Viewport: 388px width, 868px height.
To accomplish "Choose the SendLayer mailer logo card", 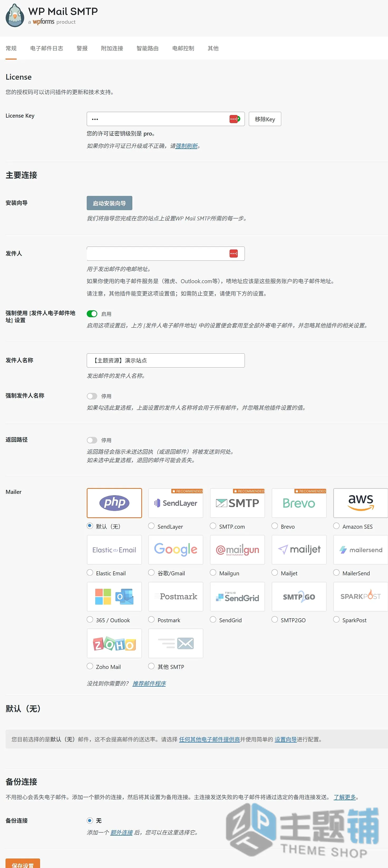I will tap(176, 503).
